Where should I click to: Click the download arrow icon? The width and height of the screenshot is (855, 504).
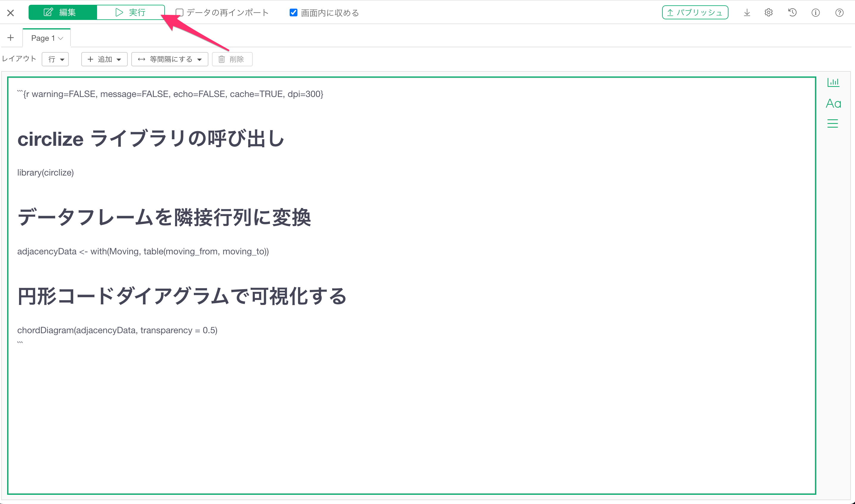point(747,12)
